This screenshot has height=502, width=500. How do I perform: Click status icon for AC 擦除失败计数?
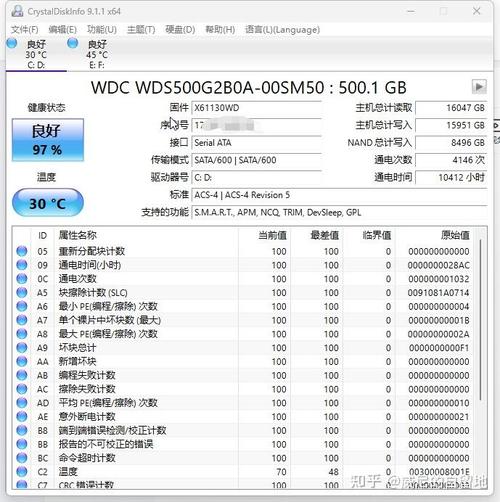click(x=22, y=389)
